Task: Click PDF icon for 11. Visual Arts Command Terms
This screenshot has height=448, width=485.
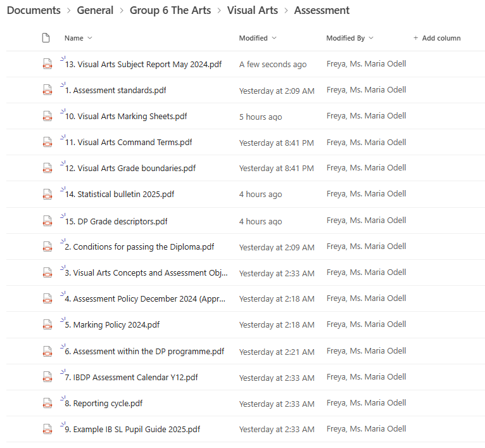Action: [47, 142]
